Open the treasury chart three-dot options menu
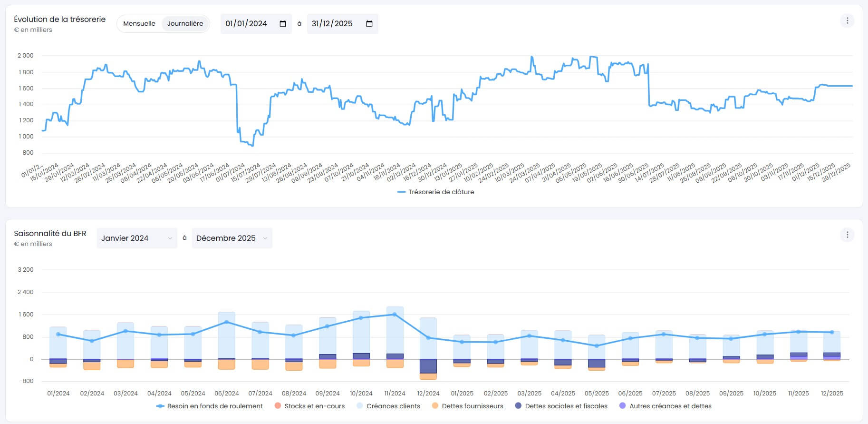Screen dimensions: 868x424 coord(847,21)
